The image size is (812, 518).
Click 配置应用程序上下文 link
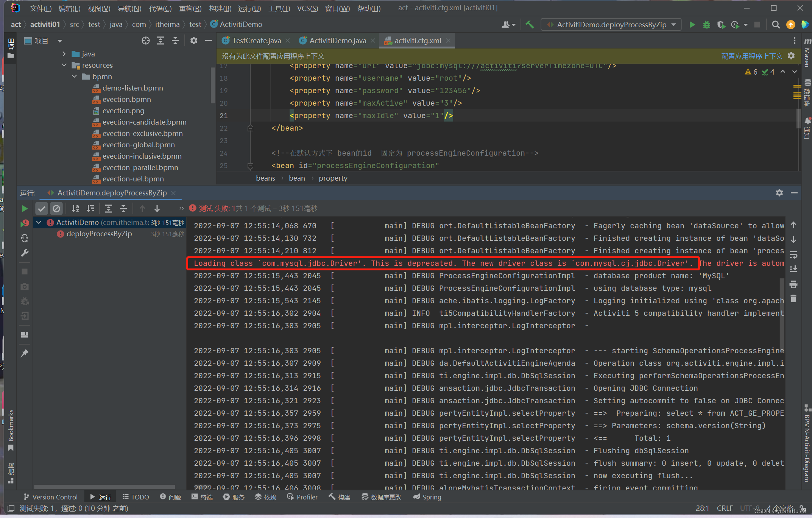click(751, 56)
